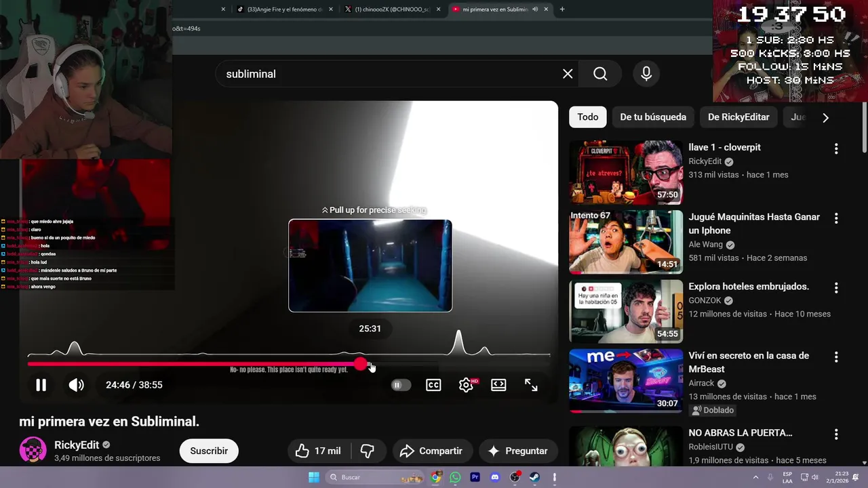Start voice search with microphone

646,74
